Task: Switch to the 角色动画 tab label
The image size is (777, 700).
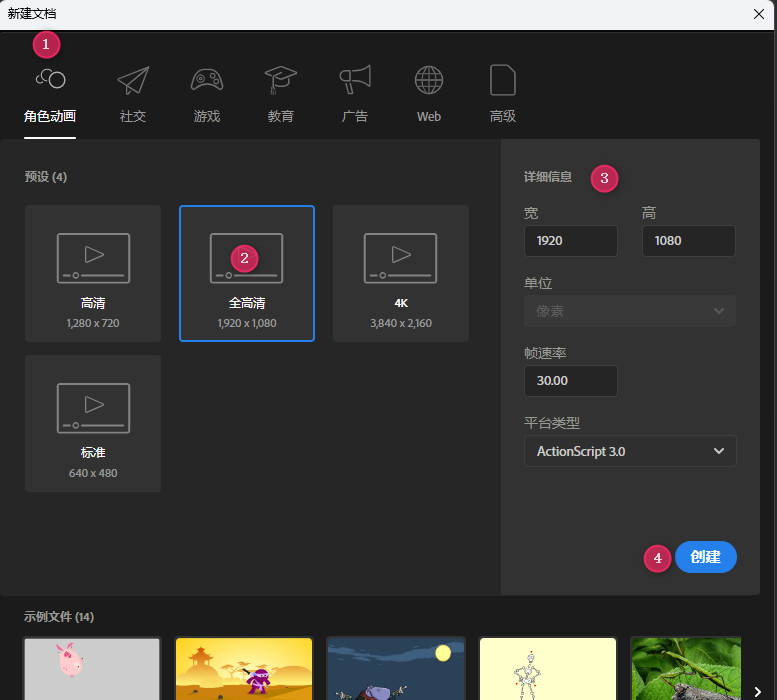Action: click(50, 116)
